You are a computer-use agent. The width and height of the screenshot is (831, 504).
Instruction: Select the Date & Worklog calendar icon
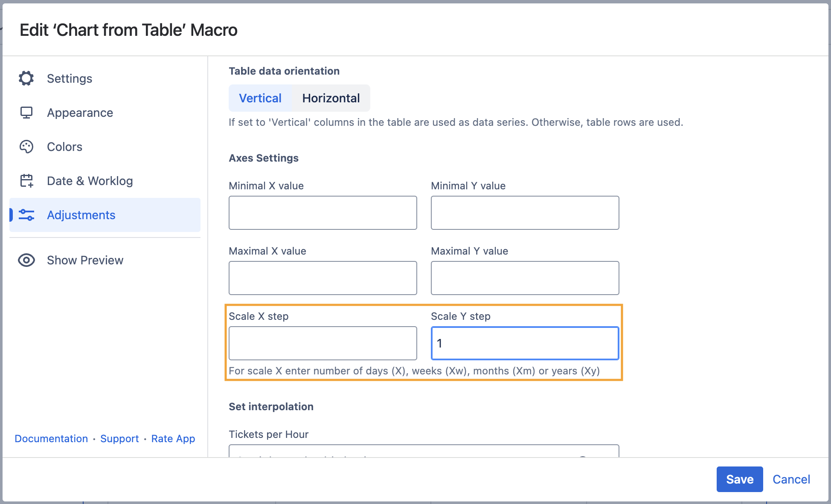tap(26, 181)
